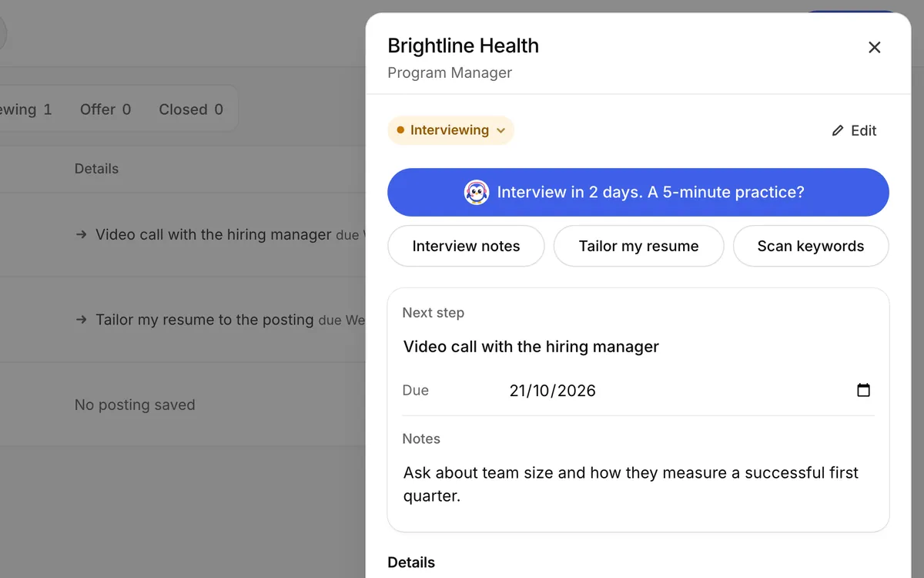Open the calendar picker for Due date
This screenshot has width=924, height=578.
click(863, 390)
